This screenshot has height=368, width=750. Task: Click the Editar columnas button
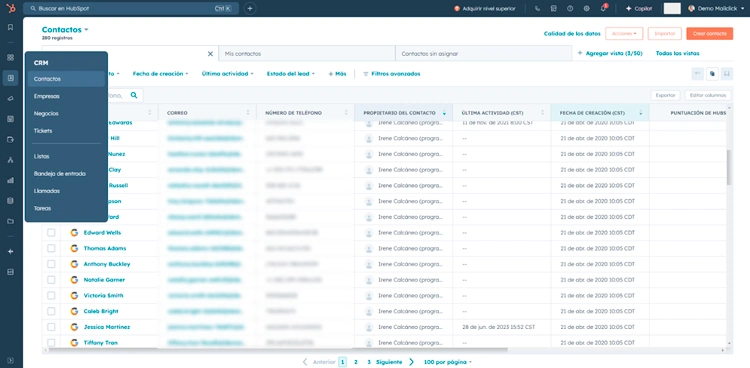coord(707,95)
